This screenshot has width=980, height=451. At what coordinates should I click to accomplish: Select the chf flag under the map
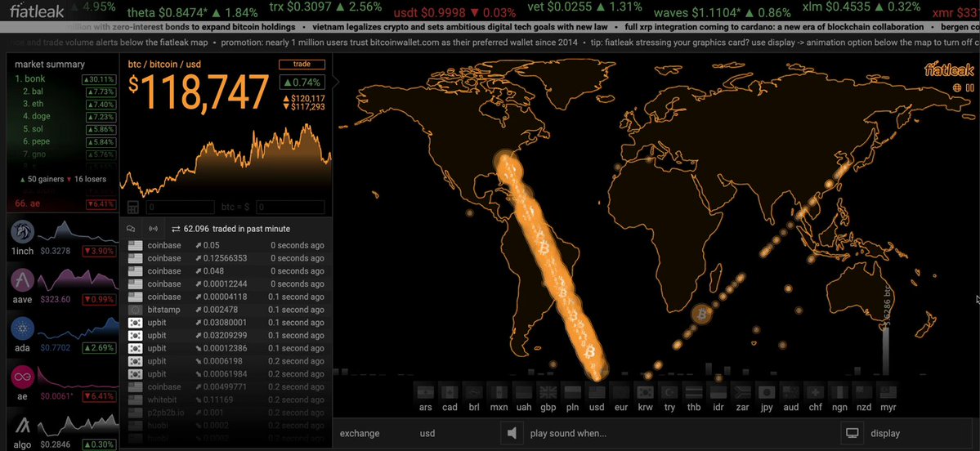click(815, 392)
